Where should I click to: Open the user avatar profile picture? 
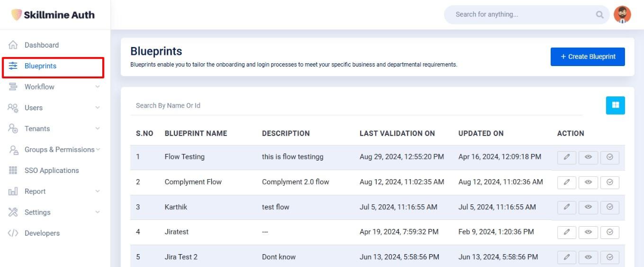[x=622, y=15]
